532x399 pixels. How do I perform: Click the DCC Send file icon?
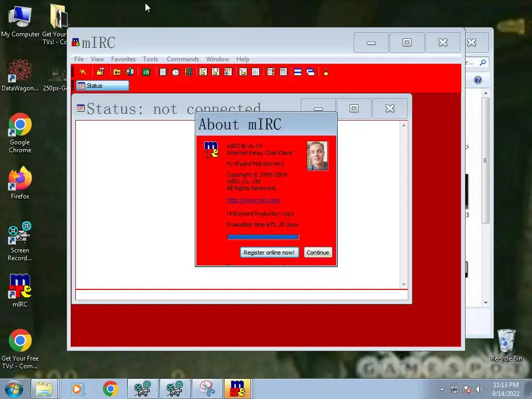click(x=203, y=72)
